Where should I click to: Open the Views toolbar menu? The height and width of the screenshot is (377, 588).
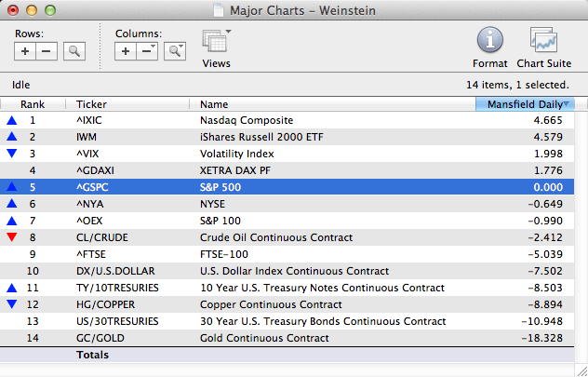[x=216, y=47]
